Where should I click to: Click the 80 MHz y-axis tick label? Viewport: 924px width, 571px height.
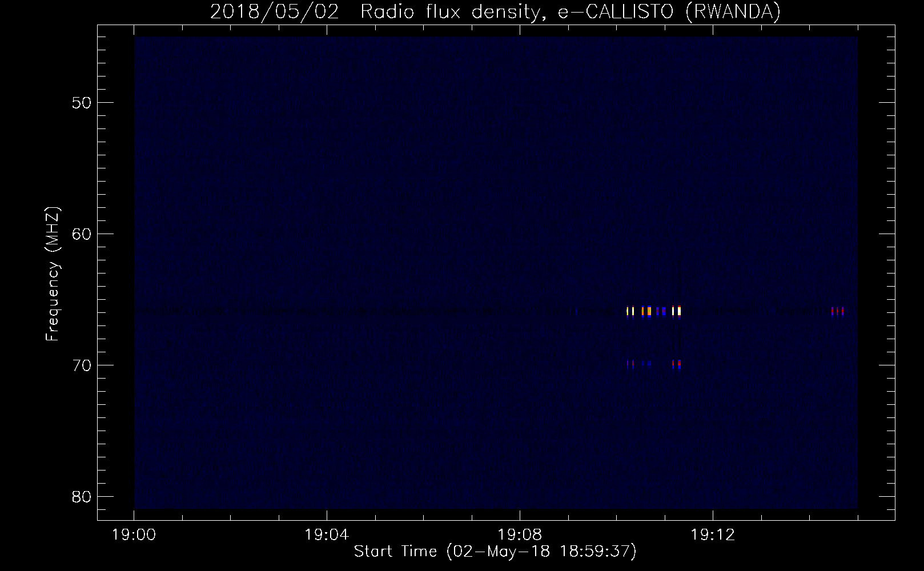tap(82, 497)
